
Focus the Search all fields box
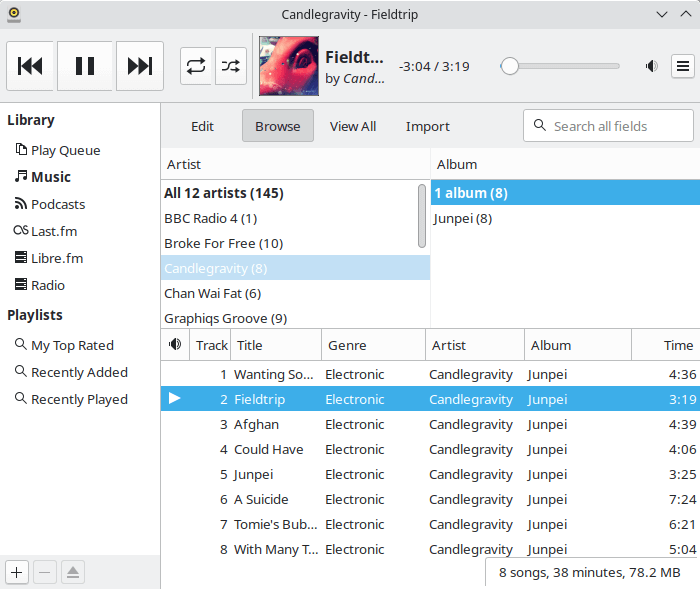(608, 126)
